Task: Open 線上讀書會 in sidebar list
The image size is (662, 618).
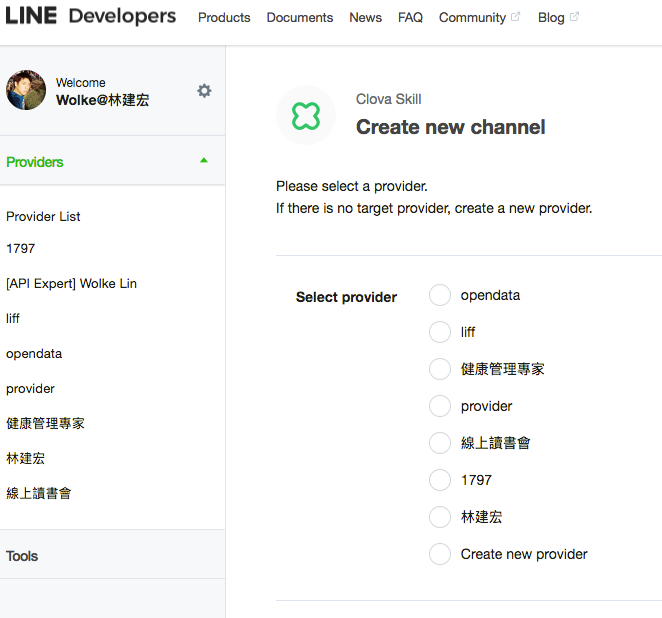Action: pos(38,493)
